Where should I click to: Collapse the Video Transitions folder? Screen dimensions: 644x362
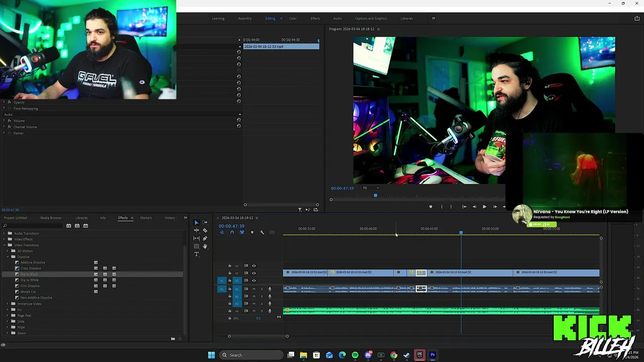click(5, 245)
